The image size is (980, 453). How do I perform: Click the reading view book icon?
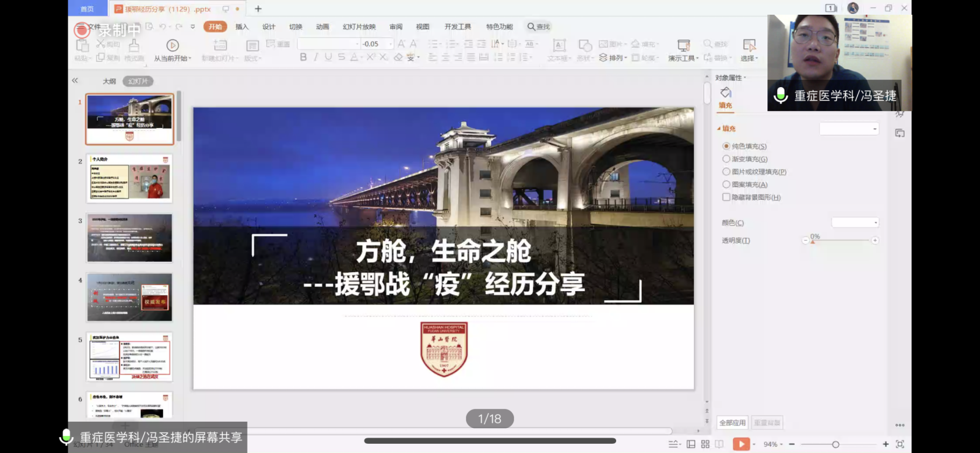tap(719, 444)
